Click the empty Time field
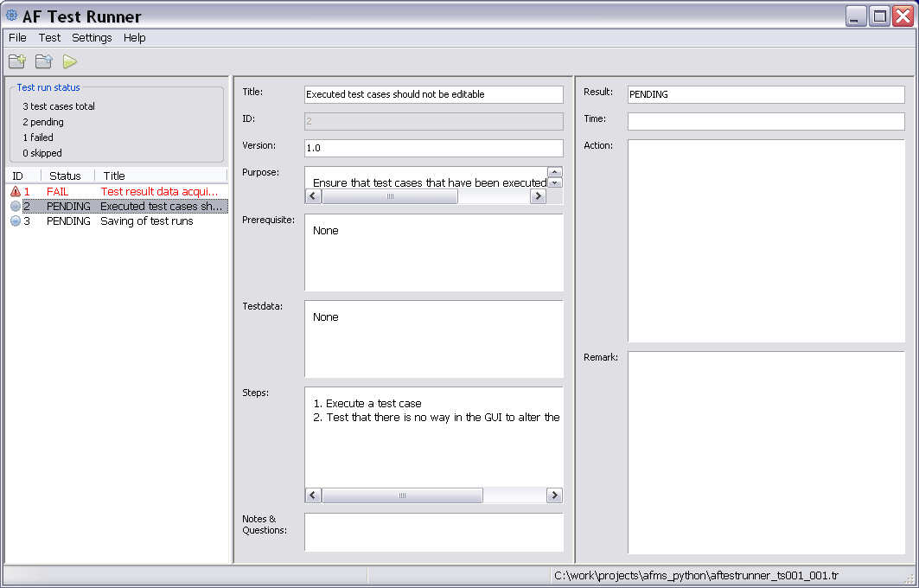Viewport: 919px width, 588px height. (x=765, y=120)
